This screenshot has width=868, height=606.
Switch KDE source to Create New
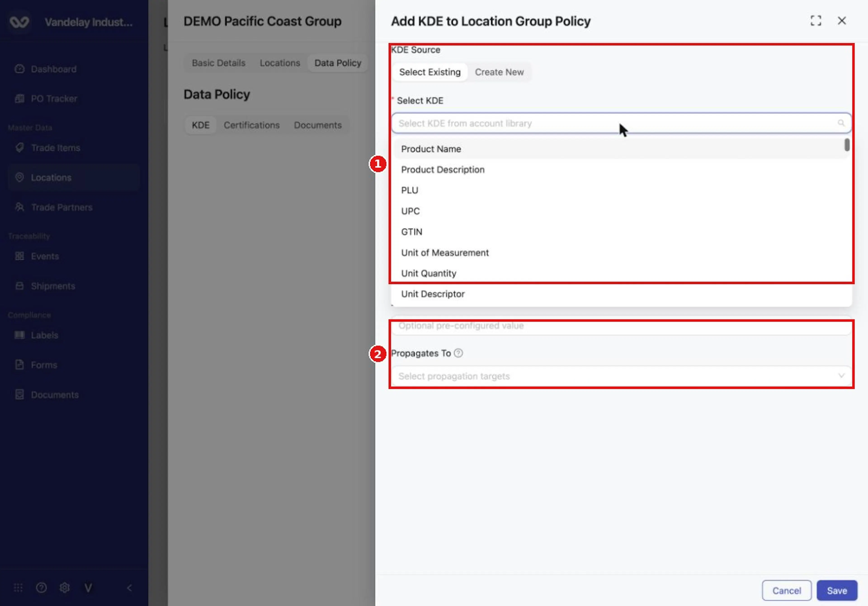tap(499, 72)
